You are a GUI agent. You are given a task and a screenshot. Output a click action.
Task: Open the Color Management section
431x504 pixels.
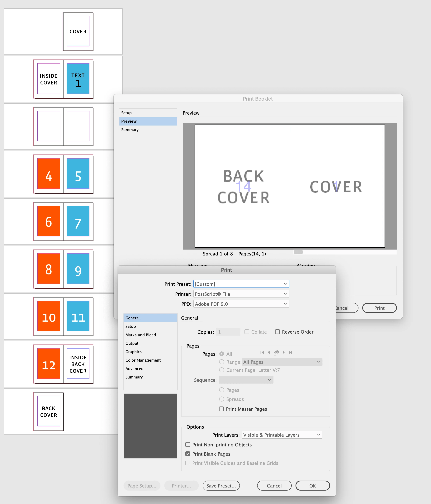143,360
